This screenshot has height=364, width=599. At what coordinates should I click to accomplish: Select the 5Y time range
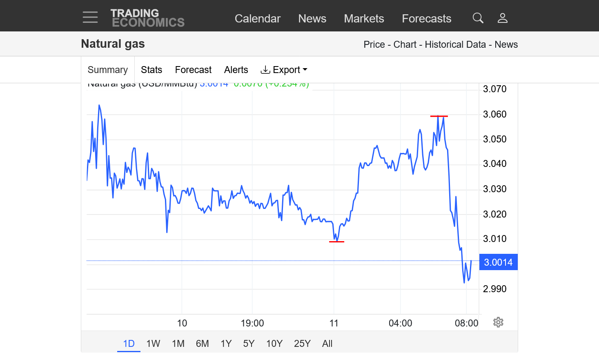tap(249, 344)
